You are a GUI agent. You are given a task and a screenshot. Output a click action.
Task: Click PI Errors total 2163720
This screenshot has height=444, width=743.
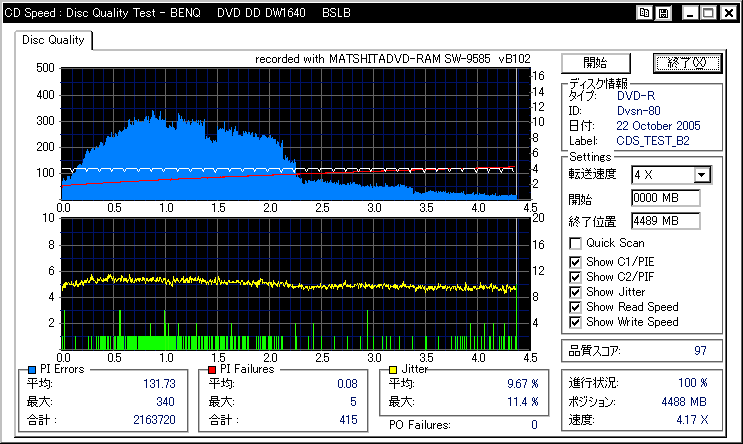click(154, 420)
